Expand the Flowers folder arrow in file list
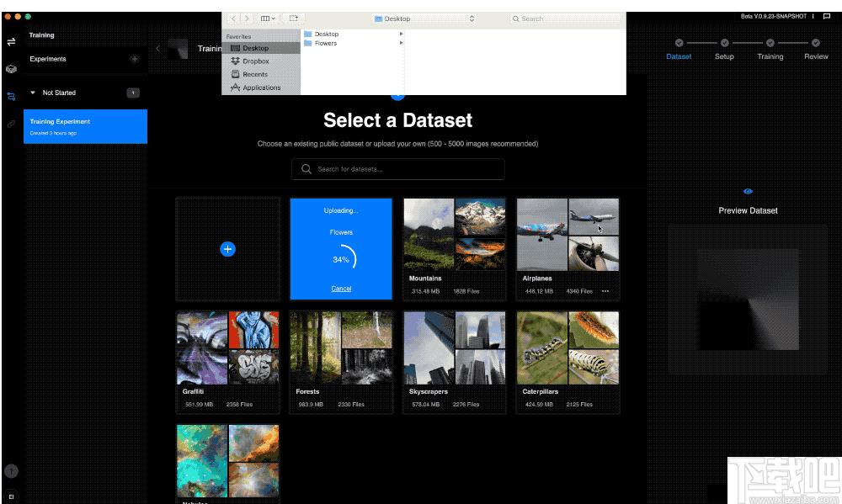842x504 pixels. click(401, 43)
